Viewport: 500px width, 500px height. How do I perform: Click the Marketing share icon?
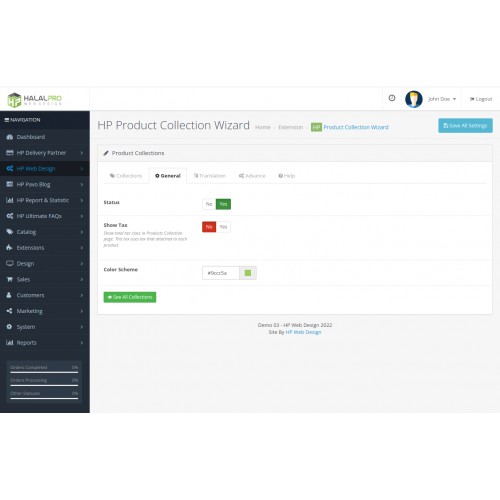[9, 311]
